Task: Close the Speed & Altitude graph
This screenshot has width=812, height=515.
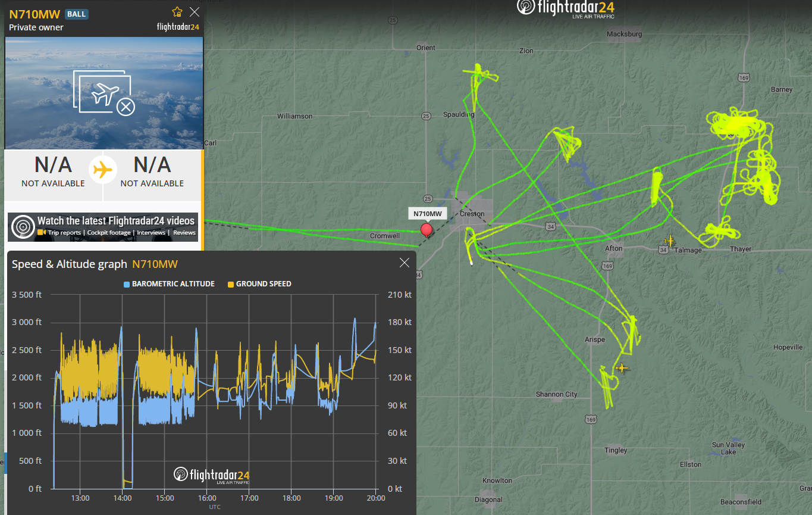Action: (405, 263)
